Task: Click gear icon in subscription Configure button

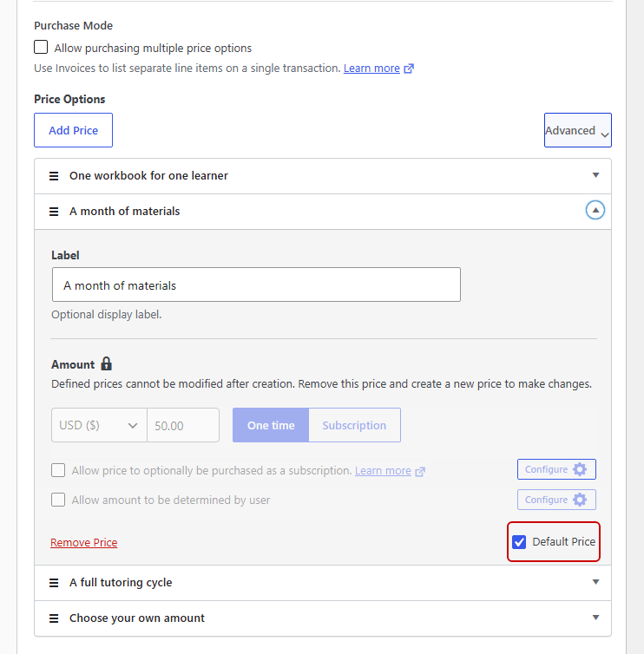Action: (x=580, y=469)
